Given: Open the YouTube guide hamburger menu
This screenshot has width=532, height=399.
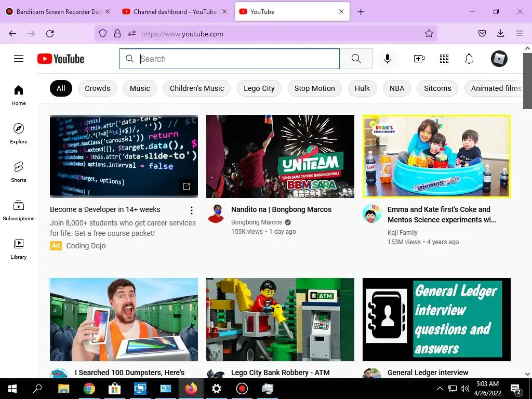Looking at the screenshot, I should point(19,59).
